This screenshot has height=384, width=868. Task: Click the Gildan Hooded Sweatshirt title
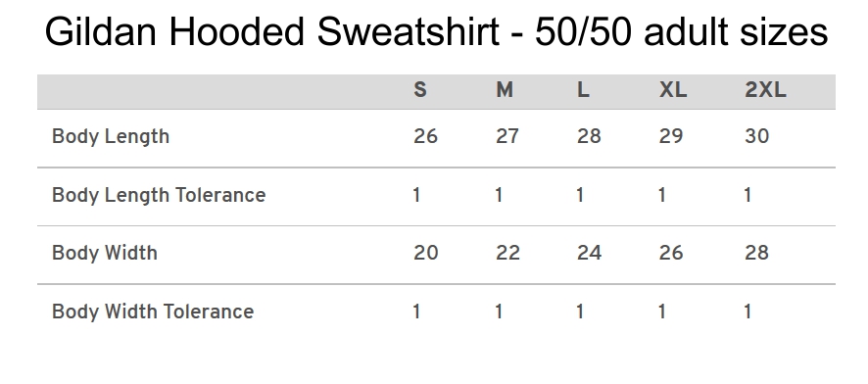[x=436, y=31]
